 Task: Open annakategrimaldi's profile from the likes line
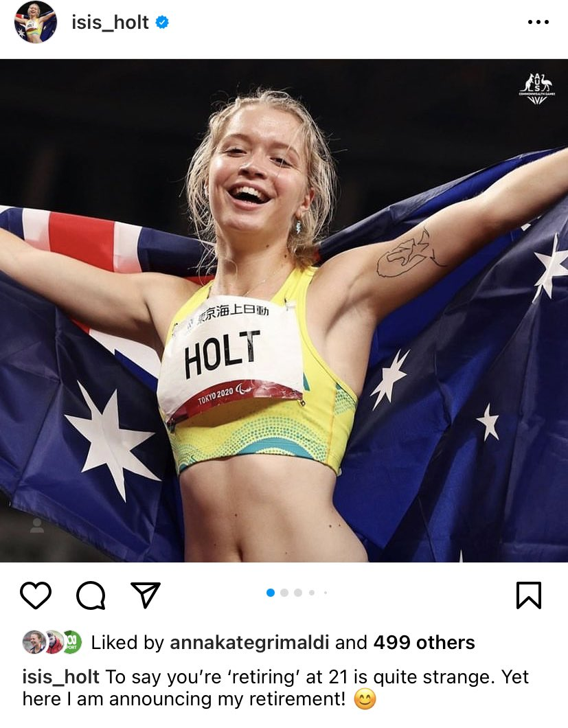[249, 643]
